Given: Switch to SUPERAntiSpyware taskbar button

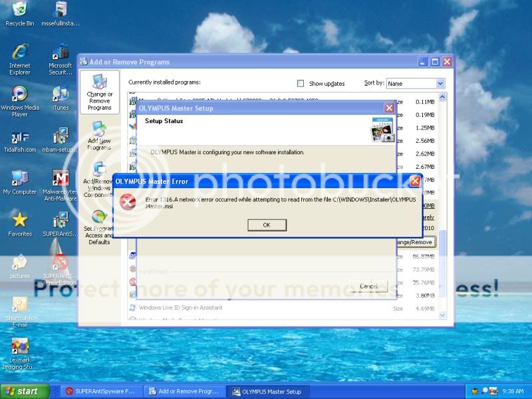Looking at the screenshot, I should point(100,391).
